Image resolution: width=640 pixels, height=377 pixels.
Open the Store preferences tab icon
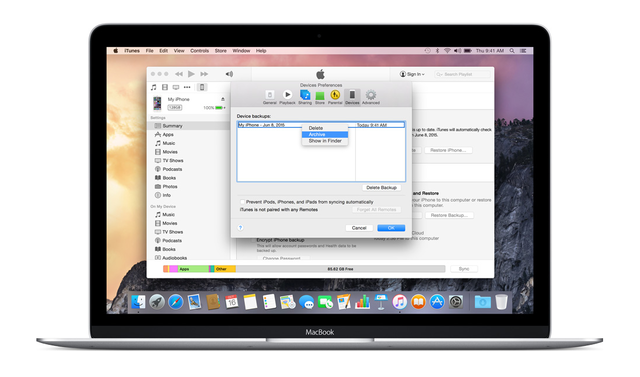pos(320,95)
